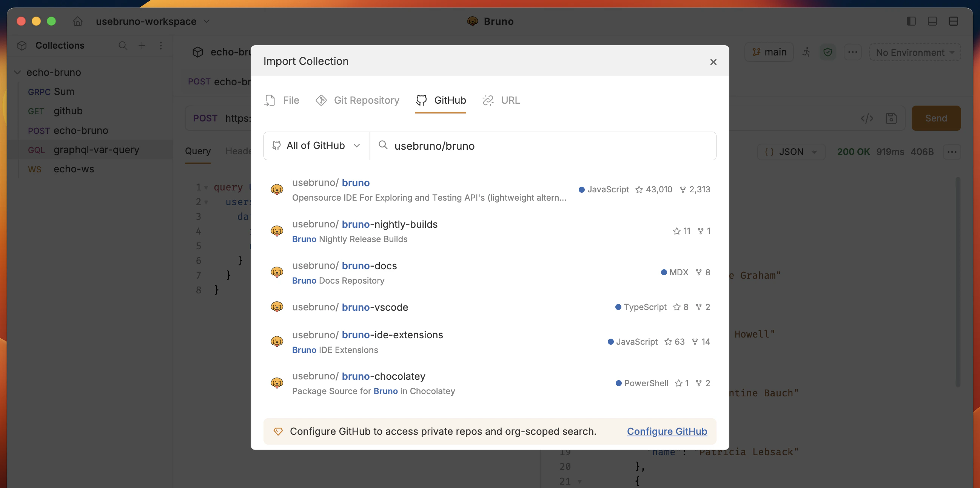Click the green security shield icon
The image size is (980, 488).
pyautogui.click(x=828, y=52)
